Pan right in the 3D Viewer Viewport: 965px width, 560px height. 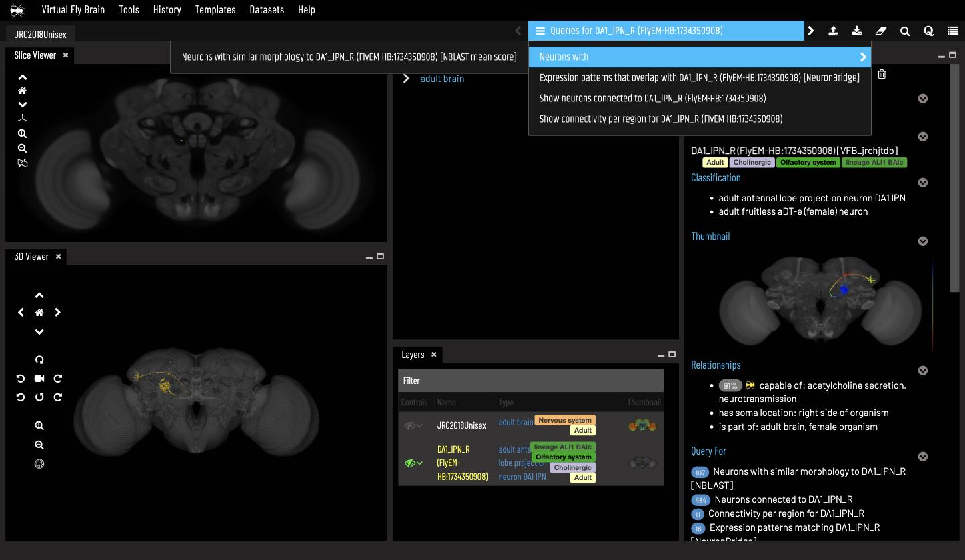click(58, 312)
